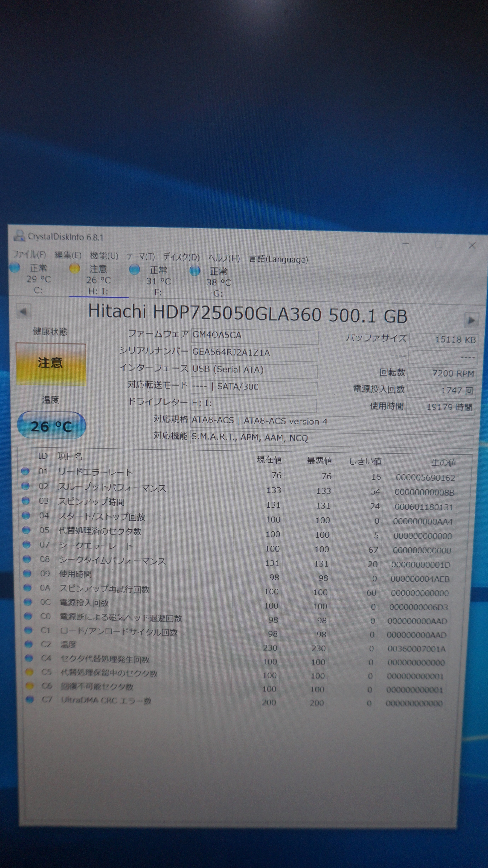Click the status dot of row 03 スピンアップ時間
The image size is (488, 868).
coord(26,501)
